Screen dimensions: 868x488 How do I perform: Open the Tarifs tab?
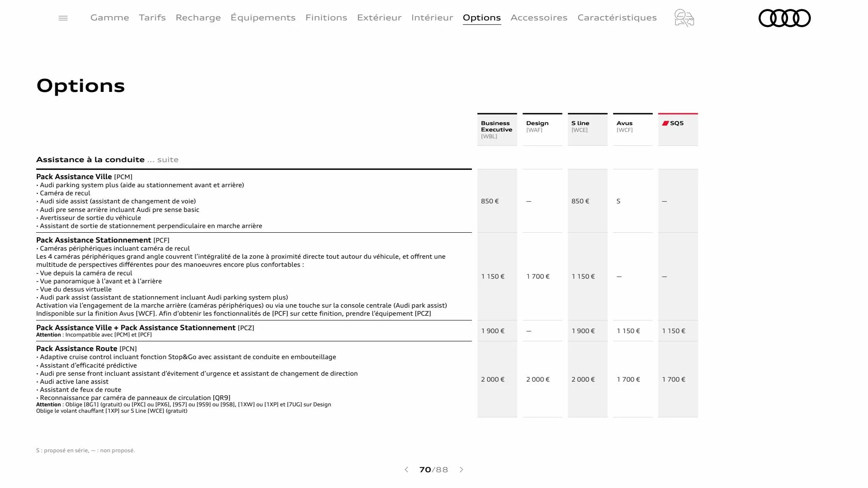click(x=152, y=17)
